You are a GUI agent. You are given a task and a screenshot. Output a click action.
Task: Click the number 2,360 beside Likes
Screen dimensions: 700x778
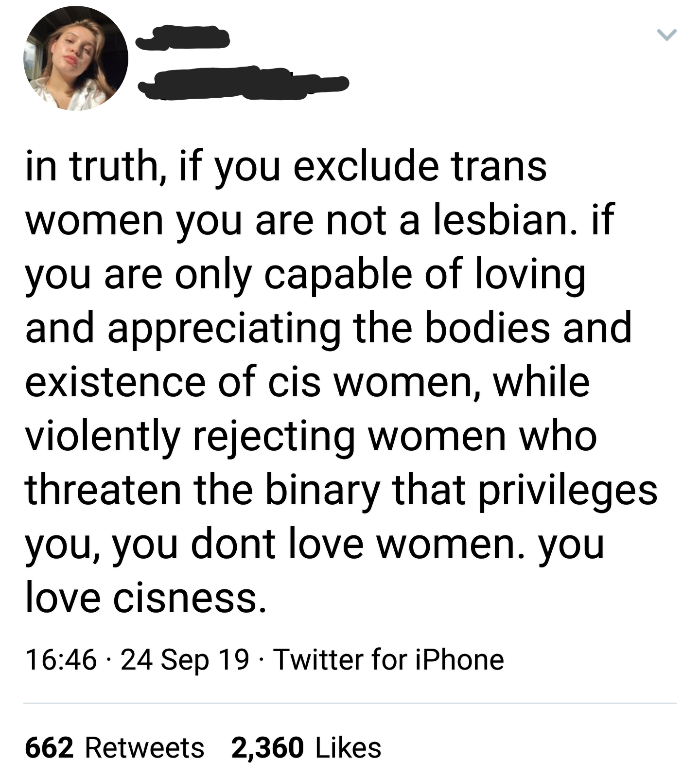[268, 747]
